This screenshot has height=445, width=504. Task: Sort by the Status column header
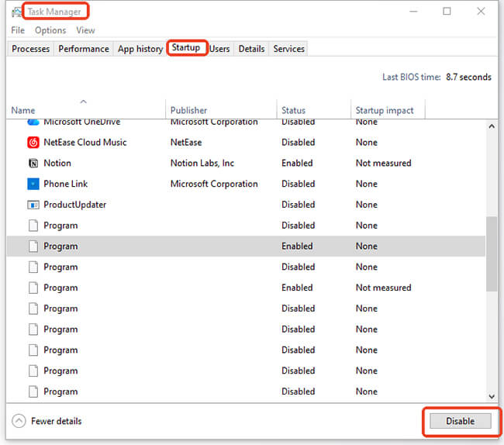pos(314,109)
